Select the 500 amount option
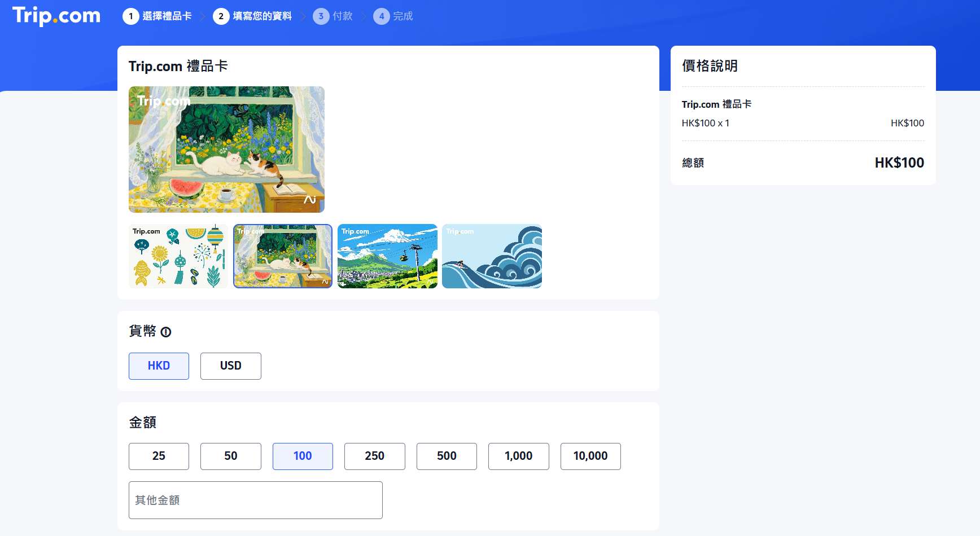The image size is (980, 536). 446,456
